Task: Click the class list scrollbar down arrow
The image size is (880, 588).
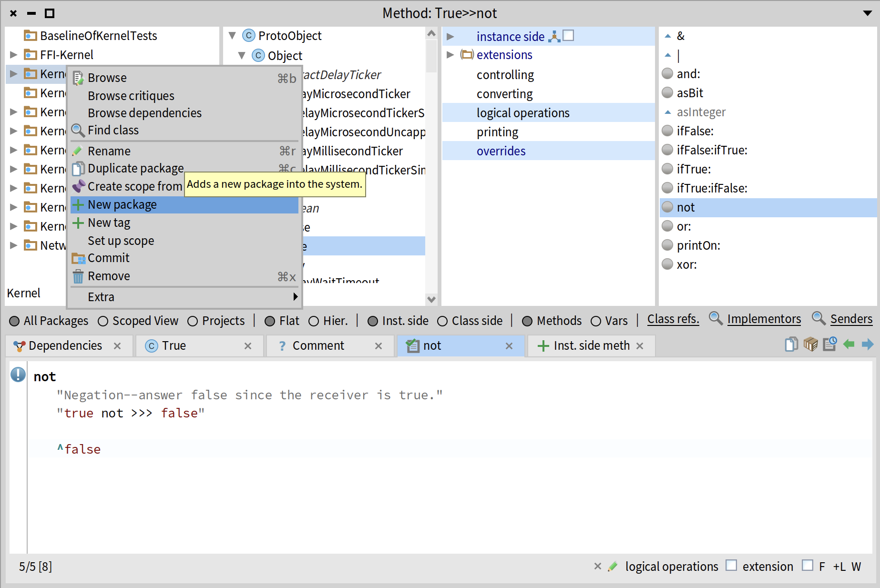Action: (431, 299)
